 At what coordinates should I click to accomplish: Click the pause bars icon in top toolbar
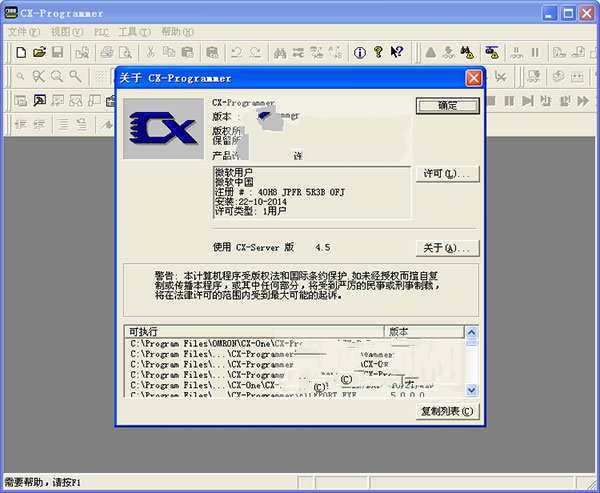pos(535,52)
